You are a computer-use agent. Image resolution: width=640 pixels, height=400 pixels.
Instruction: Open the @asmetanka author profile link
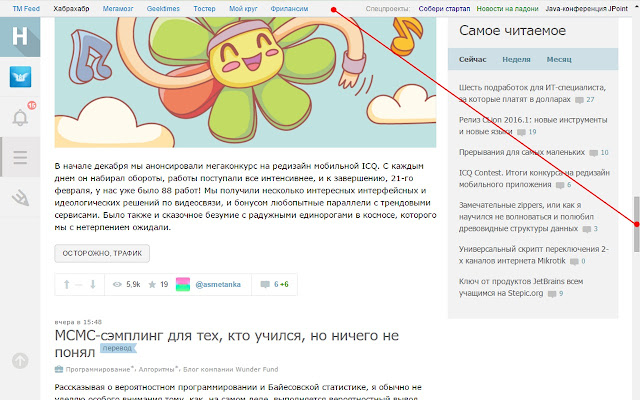point(218,284)
